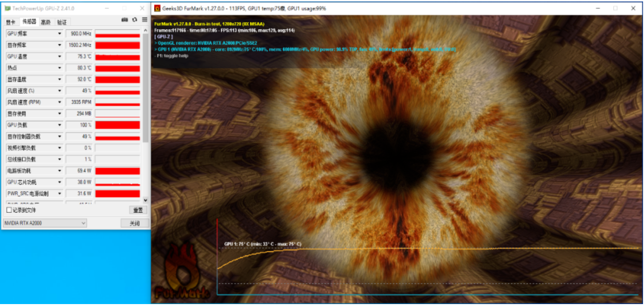Open the 风扇速度 (RPM) dropdown

[x=60, y=102]
